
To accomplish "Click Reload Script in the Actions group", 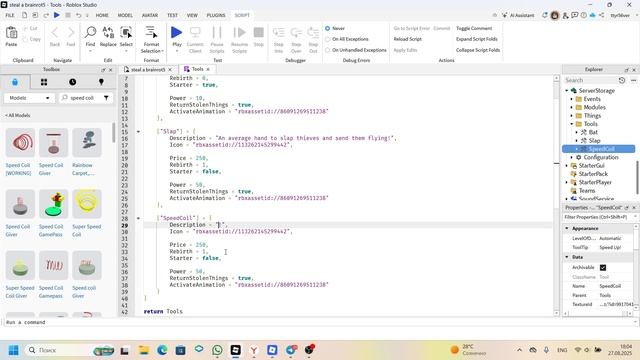I will (407, 39).
